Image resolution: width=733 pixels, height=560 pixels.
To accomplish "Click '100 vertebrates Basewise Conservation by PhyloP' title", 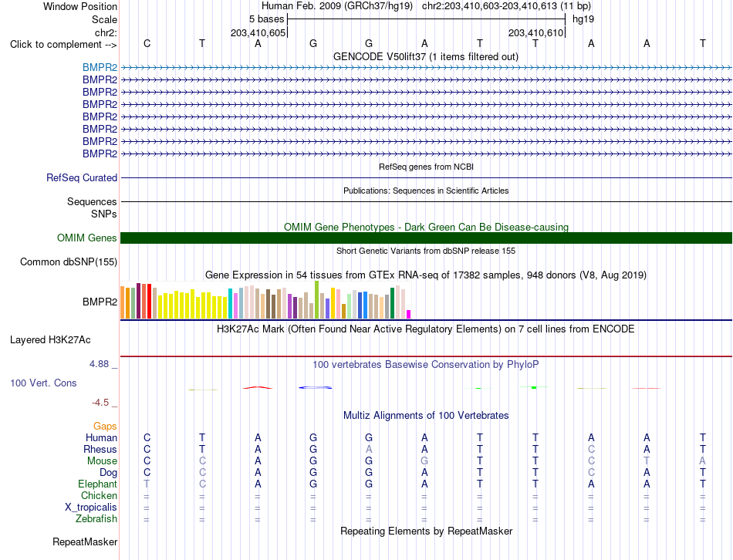I will pyautogui.click(x=426, y=364).
